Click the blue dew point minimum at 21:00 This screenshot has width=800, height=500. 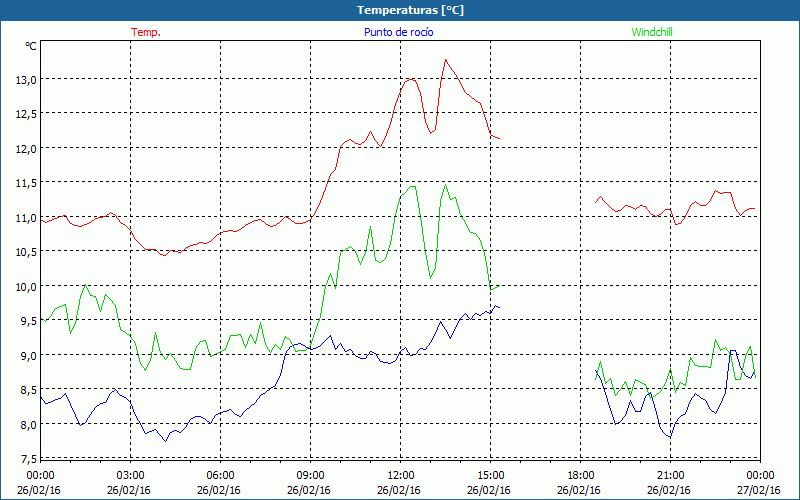point(670,437)
